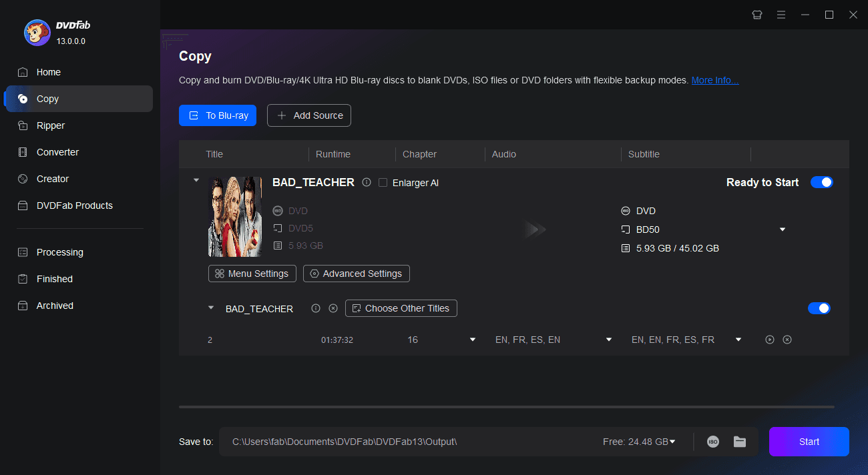Click the info icon next to BAD_TEACHER heading
This screenshot has width=868, height=475.
[367, 182]
